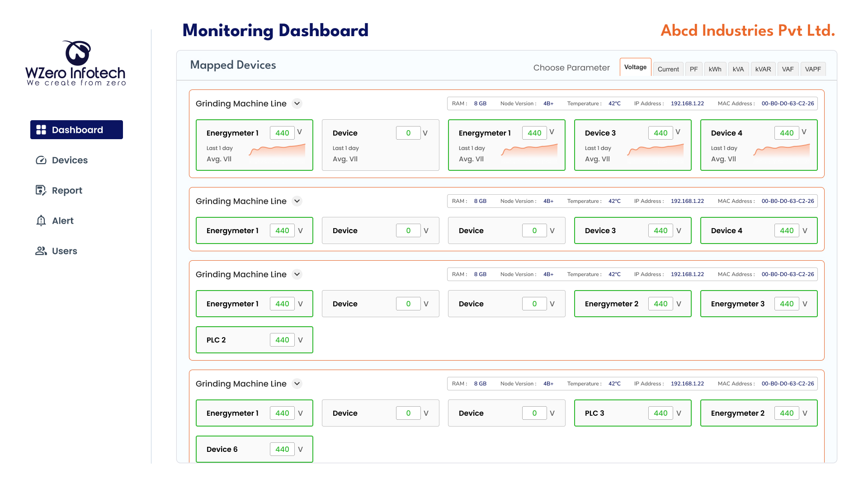
Task: Open the VAF parameter tab
Action: (x=788, y=69)
